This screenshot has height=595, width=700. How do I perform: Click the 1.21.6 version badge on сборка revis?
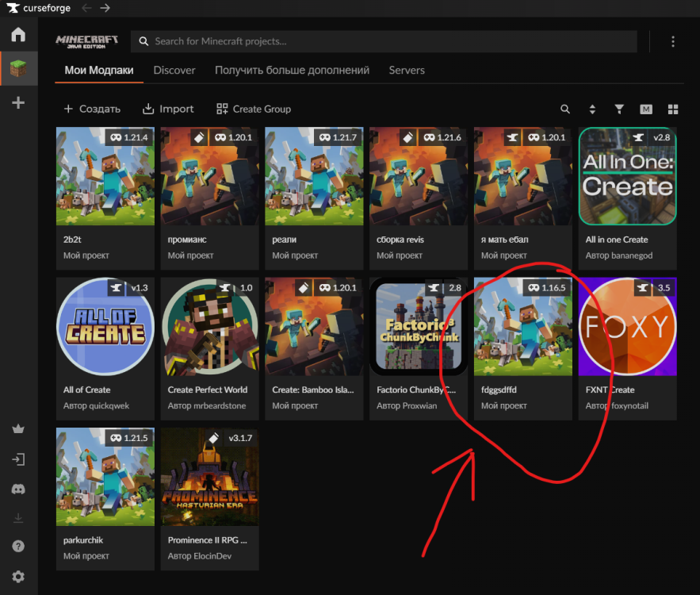tap(443, 137)
